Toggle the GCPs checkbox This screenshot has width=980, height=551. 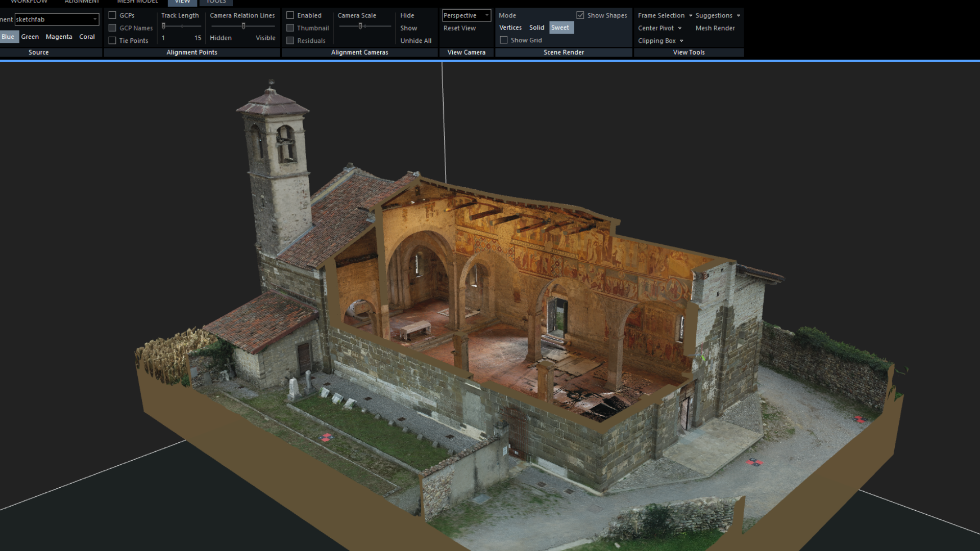(112, 15)
